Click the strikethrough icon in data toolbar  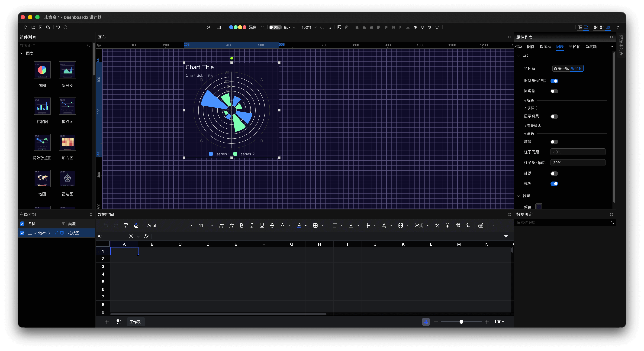coord(272,225)
